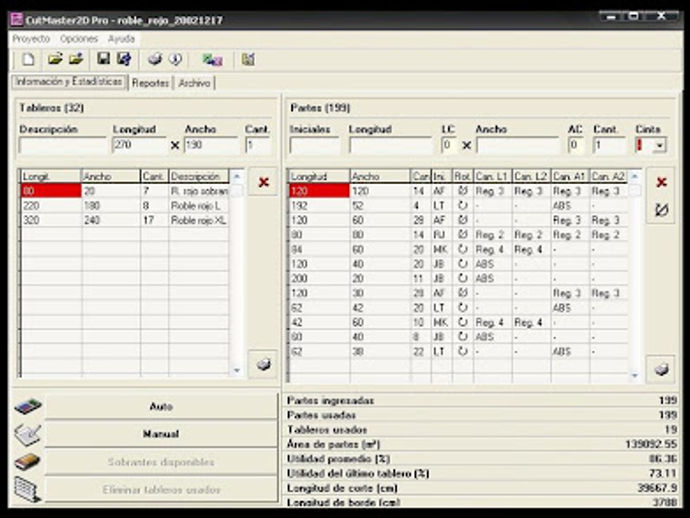Switch to the Archivo tab
690x518 pixels.
[194, 82]
